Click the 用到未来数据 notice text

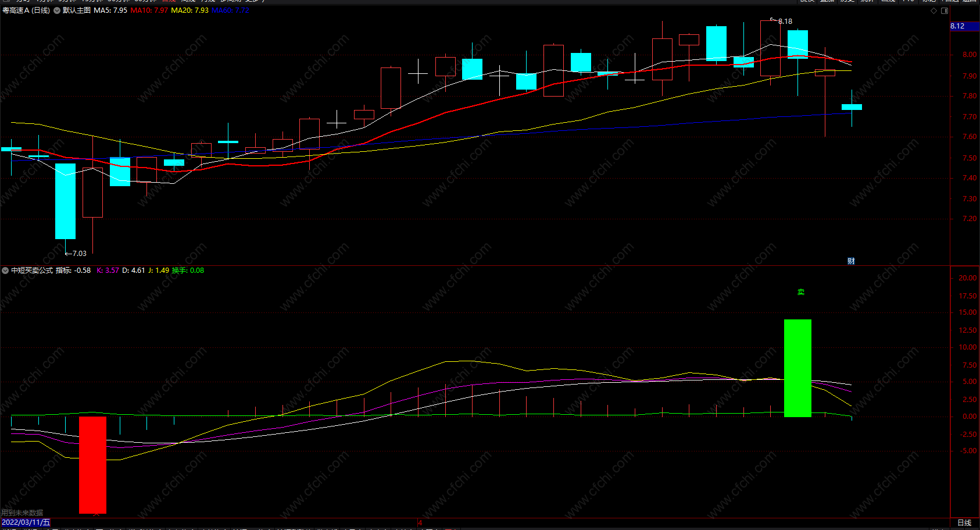22,513
